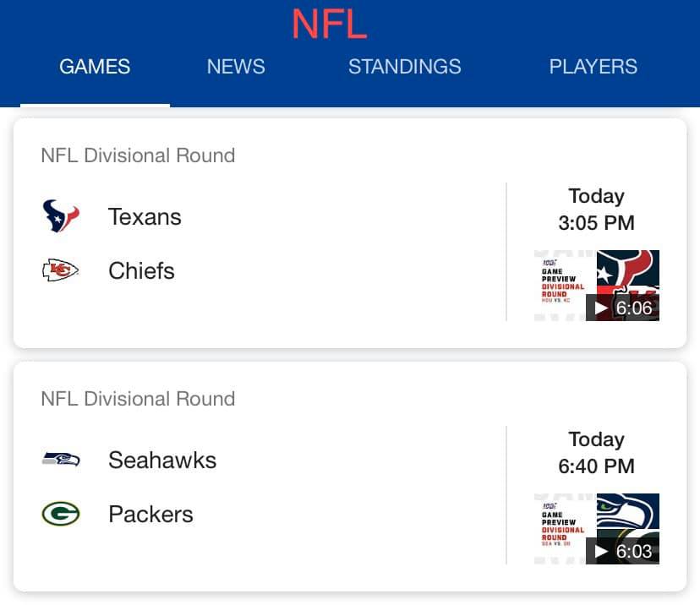Open the Seahawks vs Packers preview thumbnail
700x605 pixels.
tap(596, 529)
